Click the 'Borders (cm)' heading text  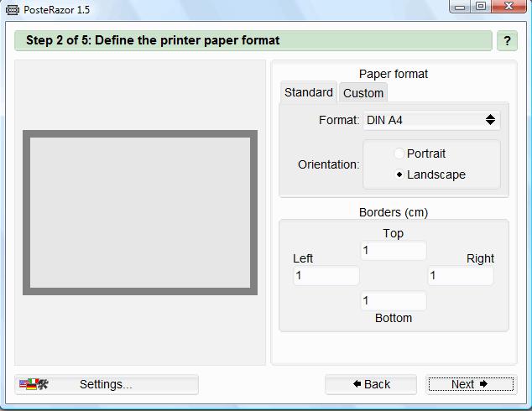394,212
